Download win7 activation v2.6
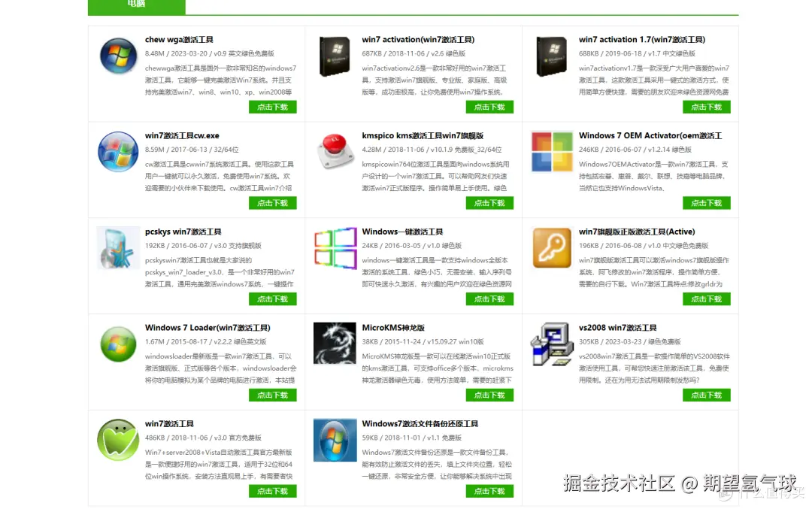 (489, 108)
